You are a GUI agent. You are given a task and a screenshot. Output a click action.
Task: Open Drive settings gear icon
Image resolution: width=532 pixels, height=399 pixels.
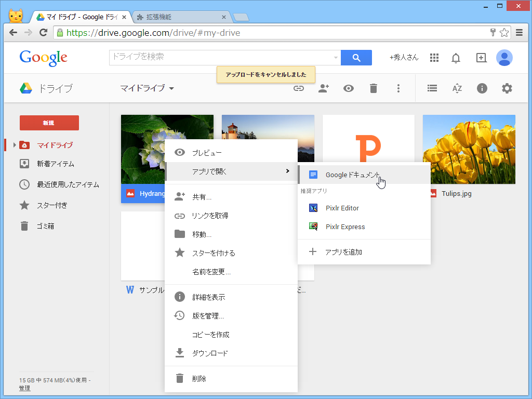507,88
